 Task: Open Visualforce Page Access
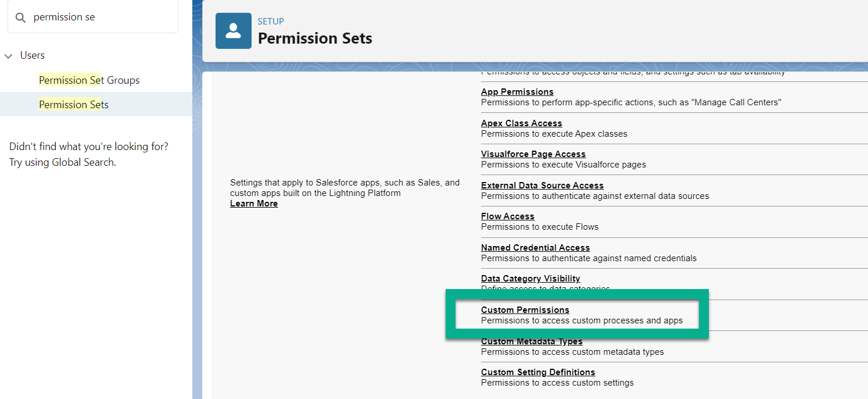tap(533, 154)
